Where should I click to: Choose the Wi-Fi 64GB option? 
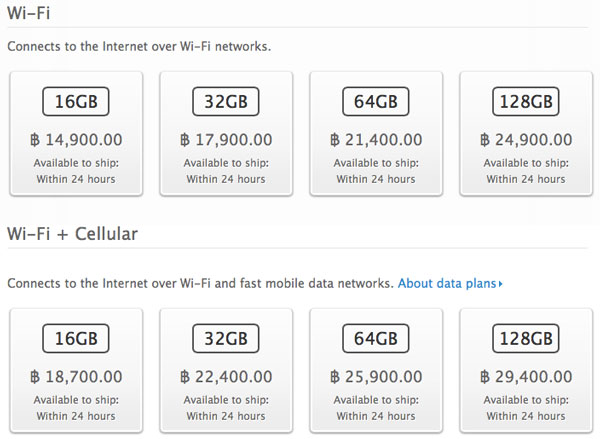tap(376, 134)
